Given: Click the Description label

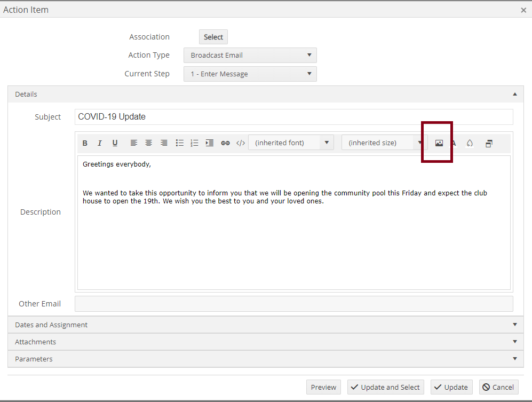Looking at the screenshot, I should point(41,212).
